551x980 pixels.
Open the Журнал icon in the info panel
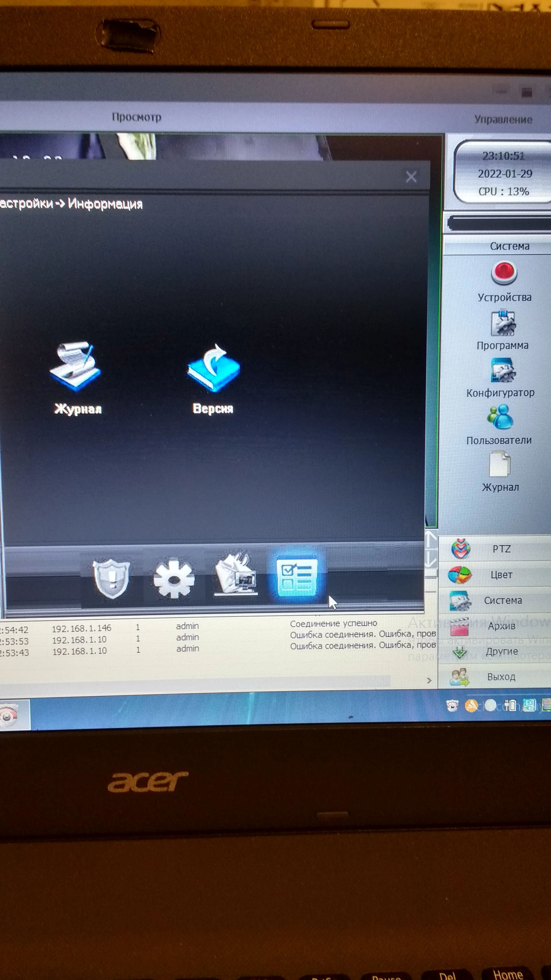coord(76,366)
